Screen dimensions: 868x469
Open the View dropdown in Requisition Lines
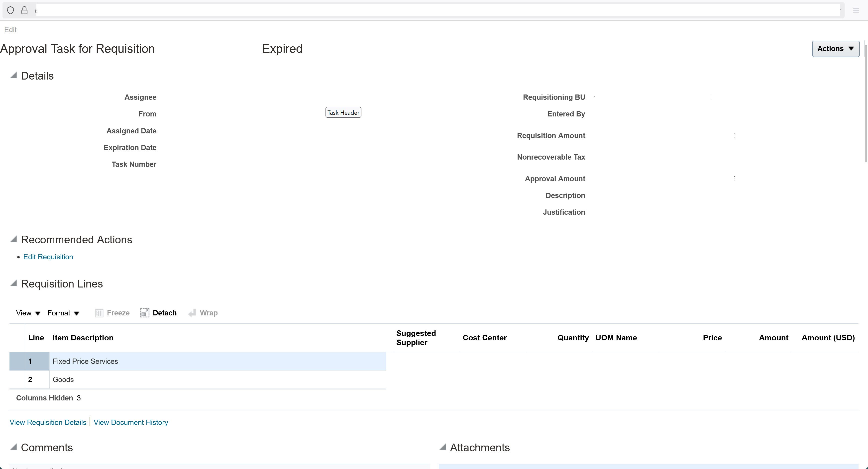[28, 313]
